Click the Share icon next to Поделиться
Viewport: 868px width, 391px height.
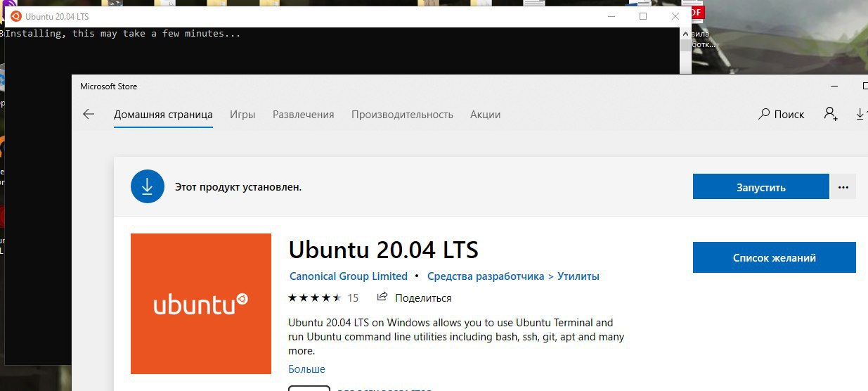click(x=382, y=297)
